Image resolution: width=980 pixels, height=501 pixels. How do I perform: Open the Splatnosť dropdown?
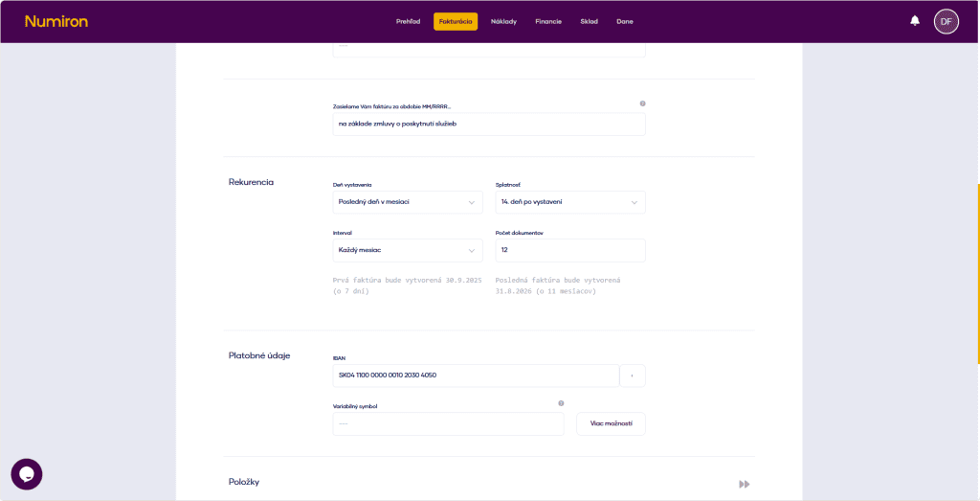click(x=569, y=202)
